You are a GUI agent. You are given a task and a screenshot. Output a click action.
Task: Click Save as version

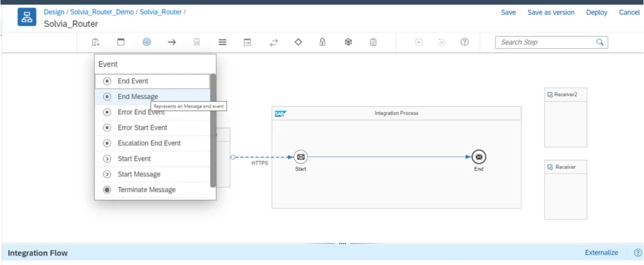pyautogui.click(x=550, y=13)
